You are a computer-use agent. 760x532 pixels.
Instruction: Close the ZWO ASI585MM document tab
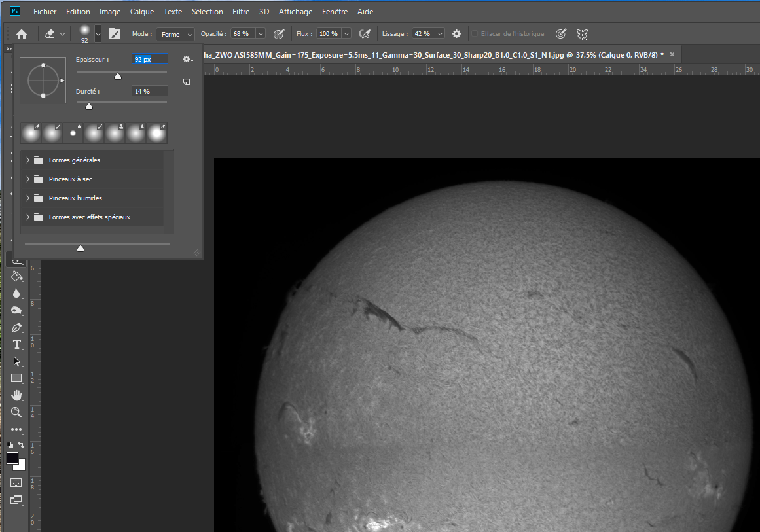click(x=672, y=55)
